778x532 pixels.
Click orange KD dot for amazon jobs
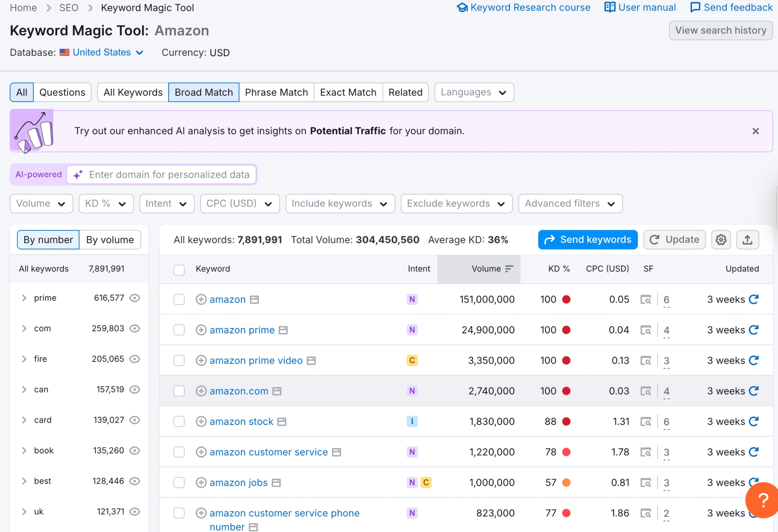point(566,482)
